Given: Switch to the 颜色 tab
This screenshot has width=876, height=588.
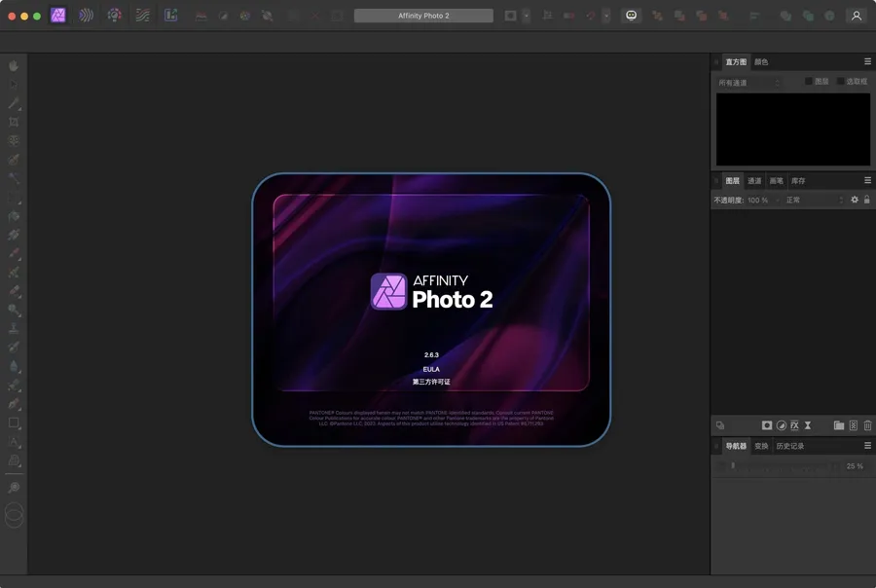Looking at the screenshot, I should point(761,61).
